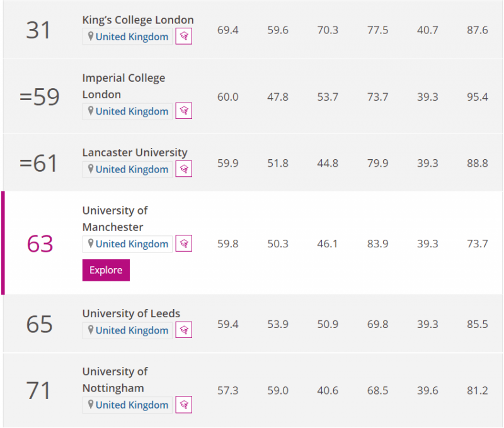Open University of Manchester page
The image size is (504, 428).
tap(115, 218)
